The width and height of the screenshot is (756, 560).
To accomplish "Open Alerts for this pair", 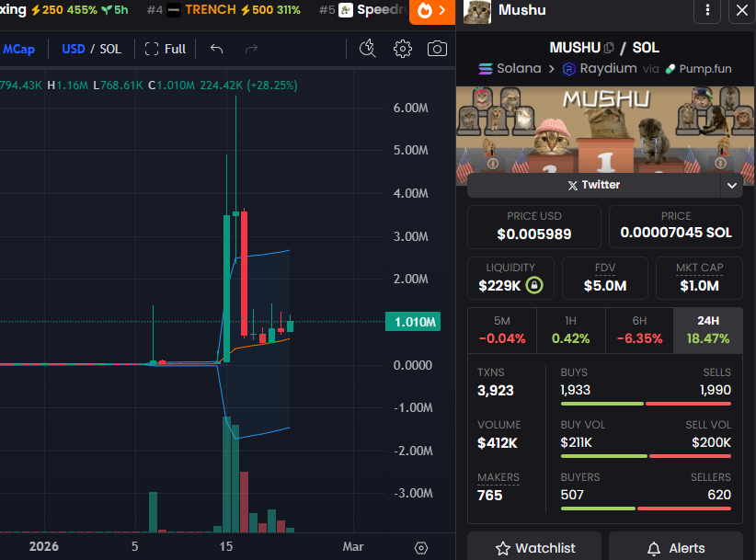I will (x=675, y=547).
